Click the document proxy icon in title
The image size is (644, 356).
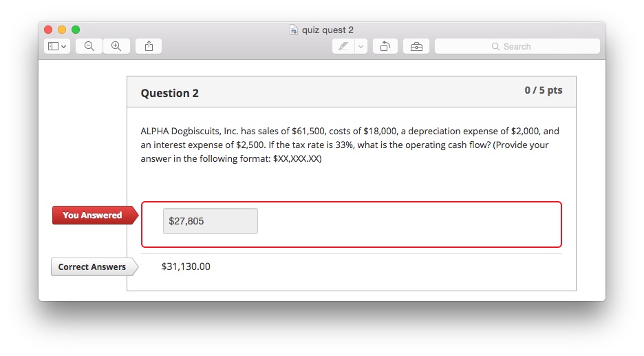pyautogui.click(x=294, y=30)
